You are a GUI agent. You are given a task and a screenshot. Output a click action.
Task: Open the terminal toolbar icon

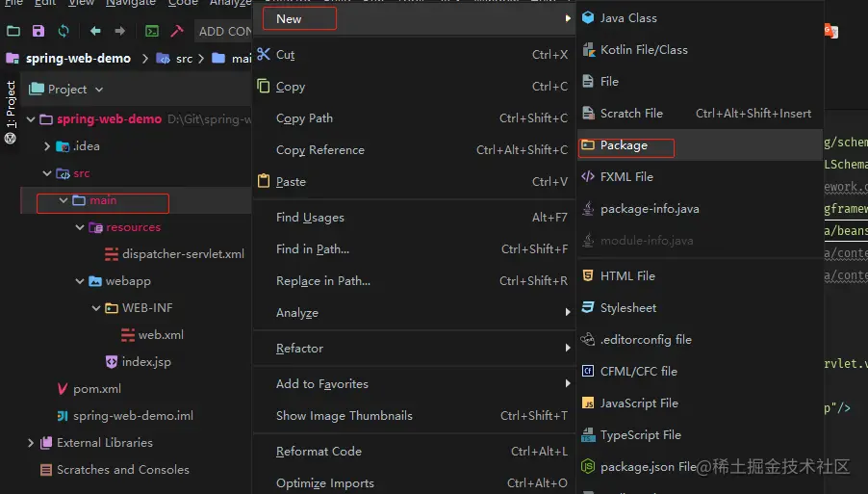(152, 31)
